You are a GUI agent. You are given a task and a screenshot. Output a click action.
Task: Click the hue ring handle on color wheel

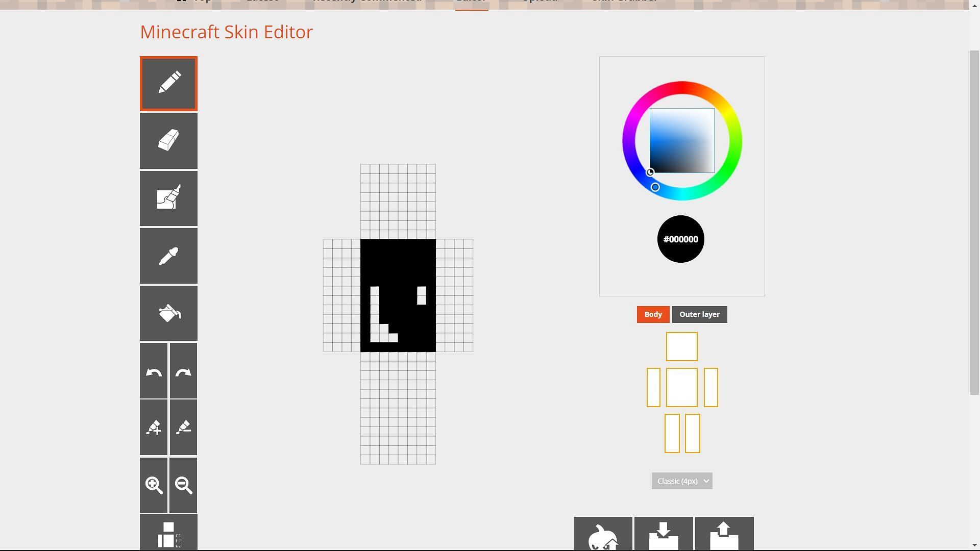click(655, 187)
